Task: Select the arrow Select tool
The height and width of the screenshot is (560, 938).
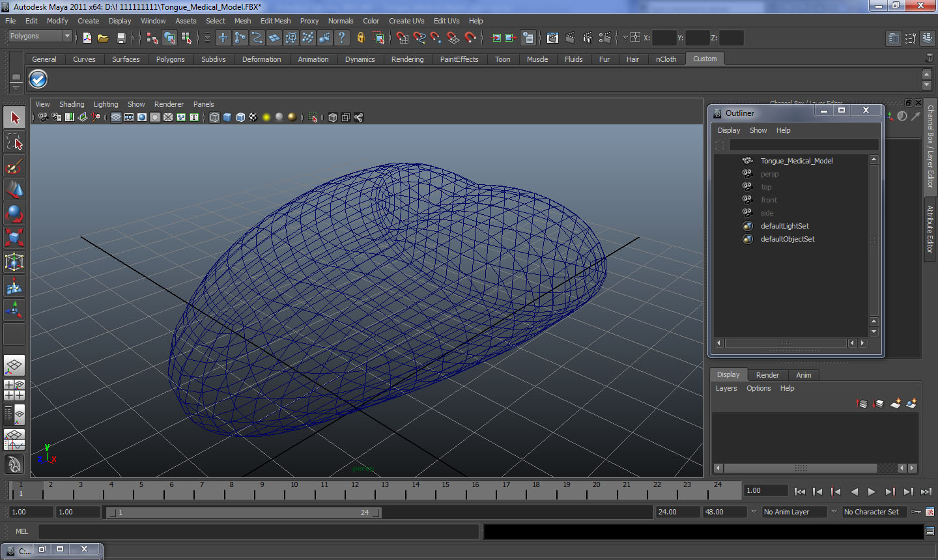Action: point(14,118)
